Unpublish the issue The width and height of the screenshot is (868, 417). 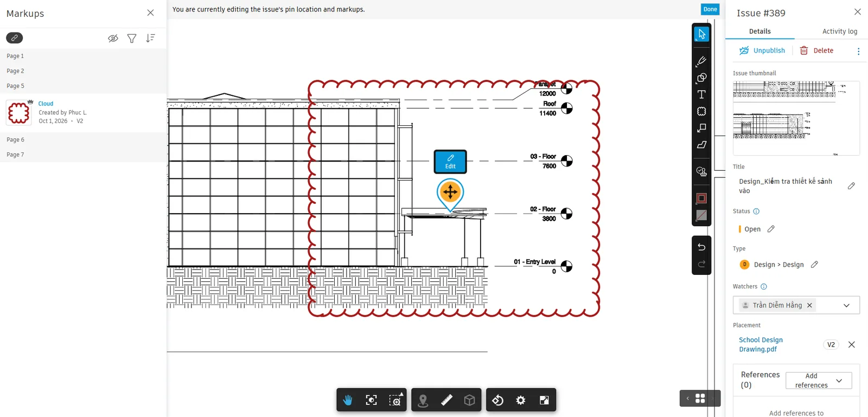click(762, 50)
